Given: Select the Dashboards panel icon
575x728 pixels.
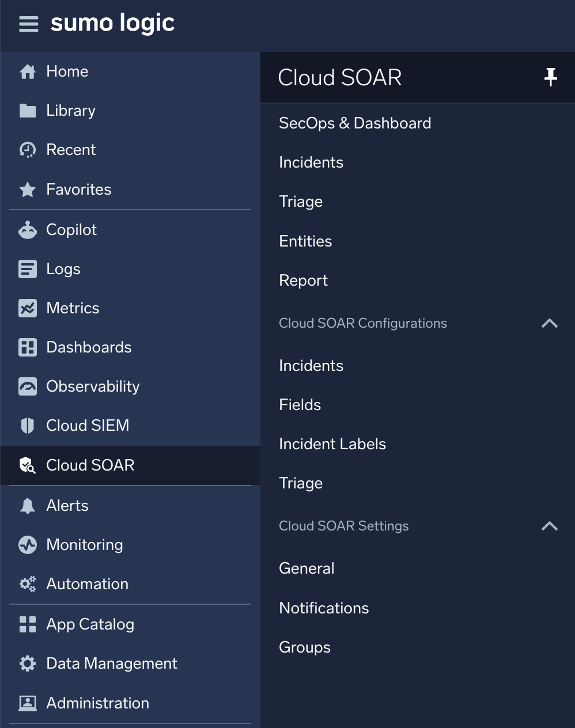Looking at the screenshot, I should (28, 347).
